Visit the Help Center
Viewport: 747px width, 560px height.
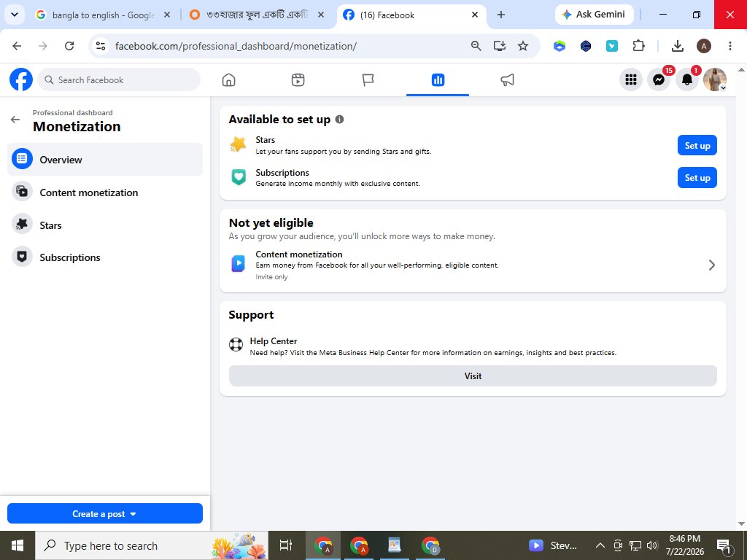(473, 376)
